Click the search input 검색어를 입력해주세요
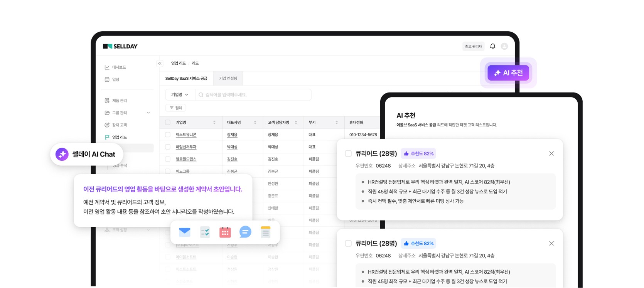644x288 pixels. (253, 95)
